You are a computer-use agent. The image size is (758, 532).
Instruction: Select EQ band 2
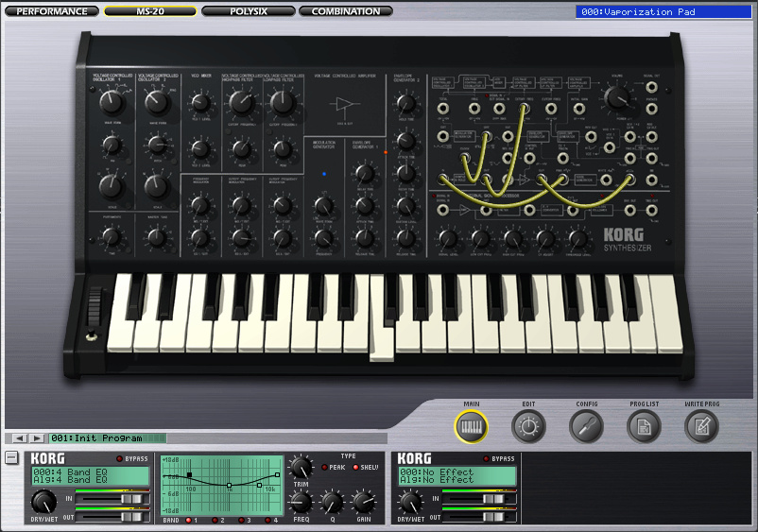tap(217, 521)
